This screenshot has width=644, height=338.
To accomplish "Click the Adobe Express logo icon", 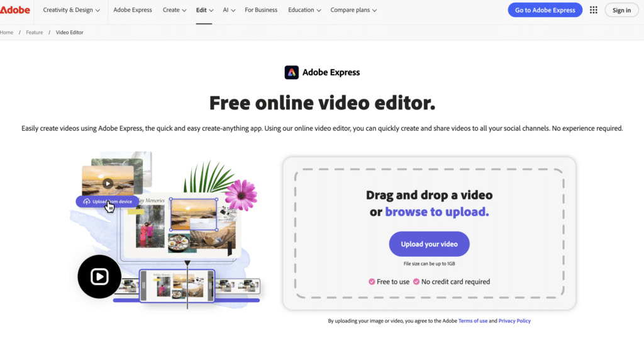I will (291, 72).
